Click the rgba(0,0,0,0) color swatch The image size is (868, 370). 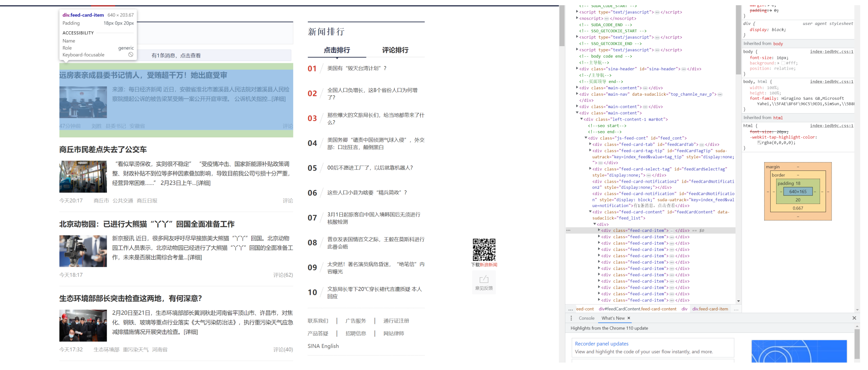click(759, 143)
